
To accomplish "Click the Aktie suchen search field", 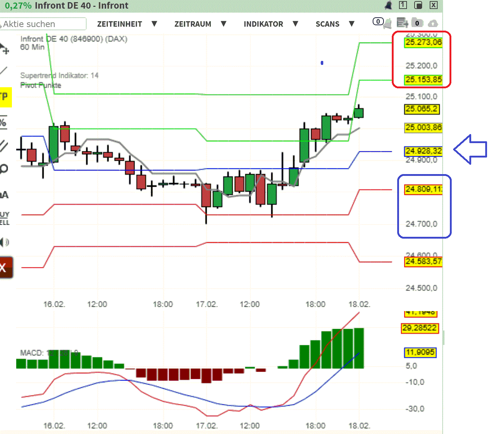I will 43,24.
